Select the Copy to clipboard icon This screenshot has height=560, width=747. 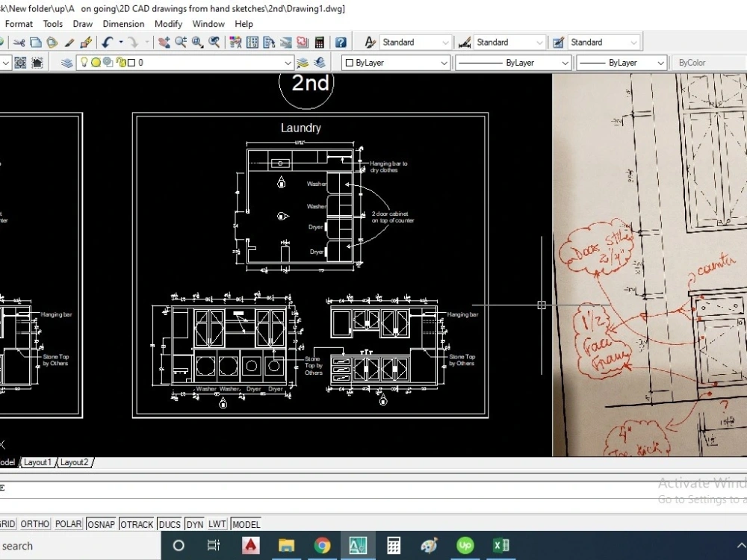[36, 43]
